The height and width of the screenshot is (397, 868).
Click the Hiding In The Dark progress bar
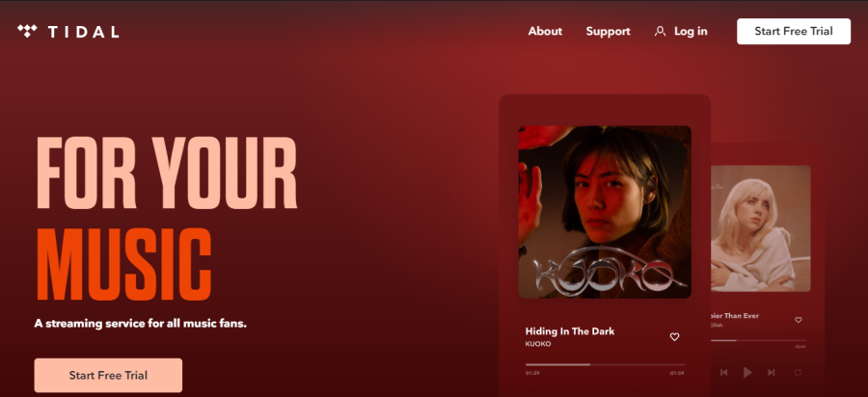pyautogui.click(x=605, y=364)
